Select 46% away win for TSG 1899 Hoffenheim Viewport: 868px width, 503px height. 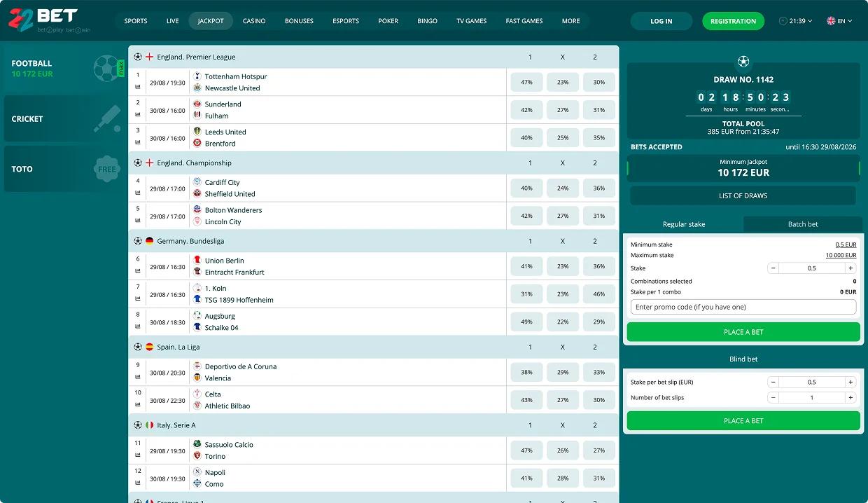pyautogui.click(x=598, y=294)
